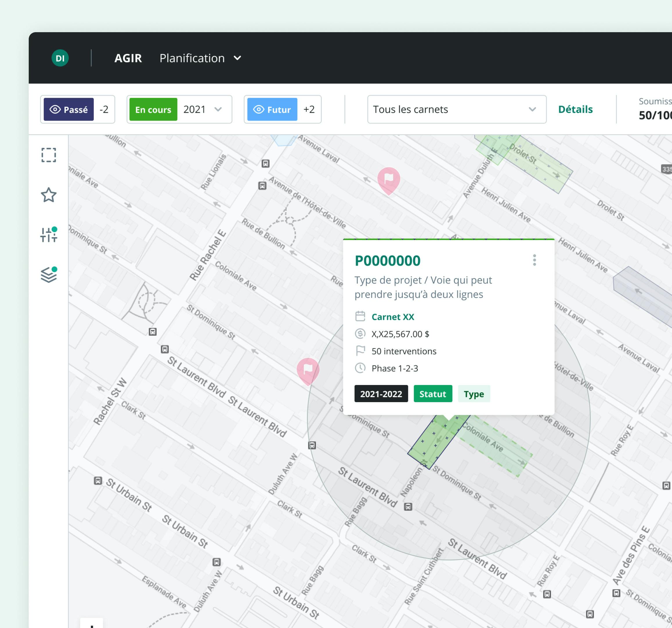This screenshot has height=628, width=672.
Task: Open the map layers icon
Action: point(49,274)
